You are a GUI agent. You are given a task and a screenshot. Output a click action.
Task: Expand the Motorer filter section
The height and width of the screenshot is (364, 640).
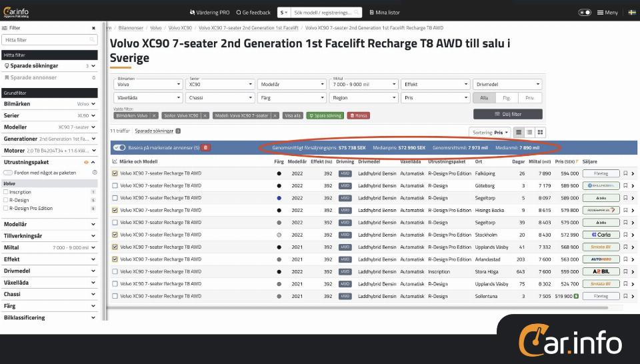[49, 151]
